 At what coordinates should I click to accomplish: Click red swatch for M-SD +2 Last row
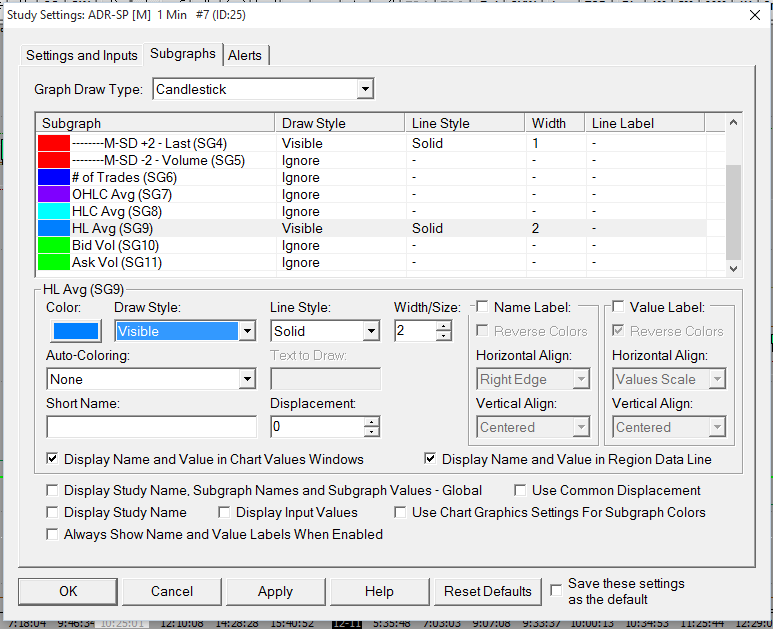pos(53,143)
